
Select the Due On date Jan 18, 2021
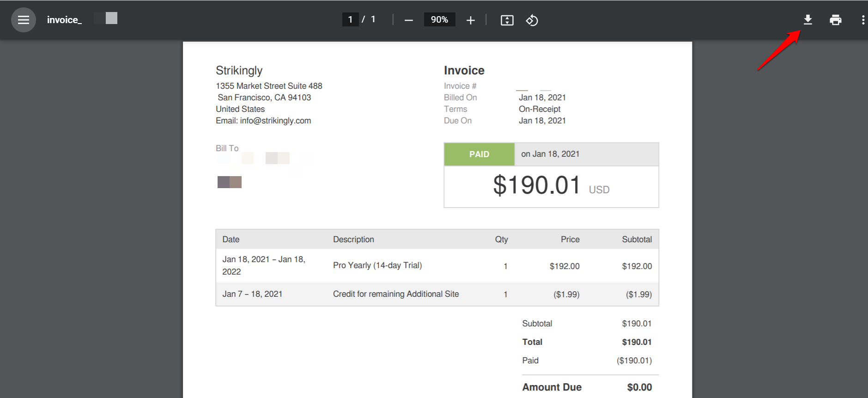542,121
